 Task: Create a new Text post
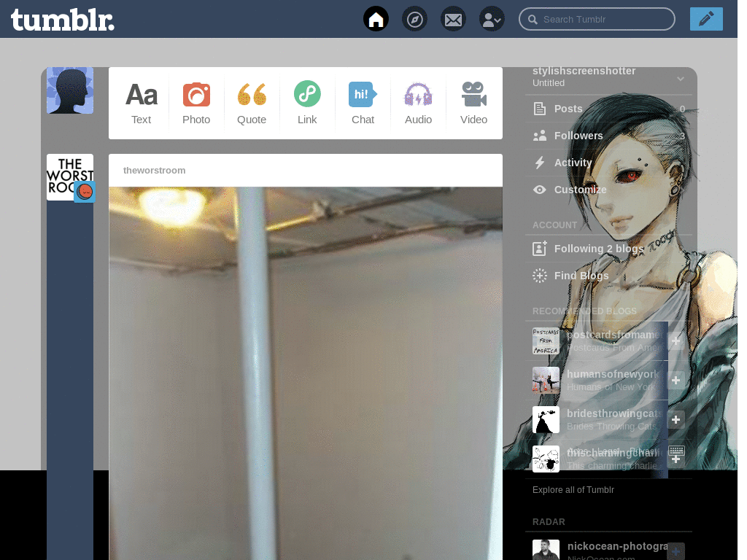[x=141, y=104]
